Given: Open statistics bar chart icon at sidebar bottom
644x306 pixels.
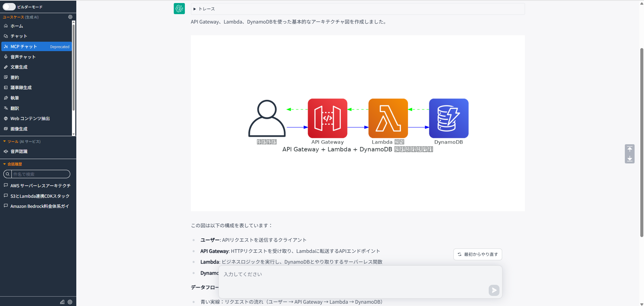Looking at the screenshot, I should tap(62, 302).
